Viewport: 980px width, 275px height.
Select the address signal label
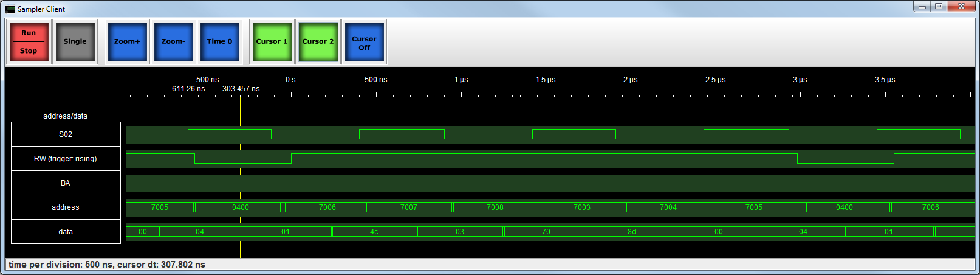click(x=66, y=207)
